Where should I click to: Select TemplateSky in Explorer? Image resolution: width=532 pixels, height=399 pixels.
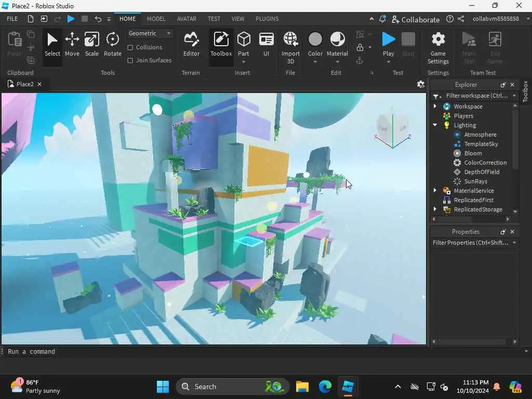click(x=481, y=144)
